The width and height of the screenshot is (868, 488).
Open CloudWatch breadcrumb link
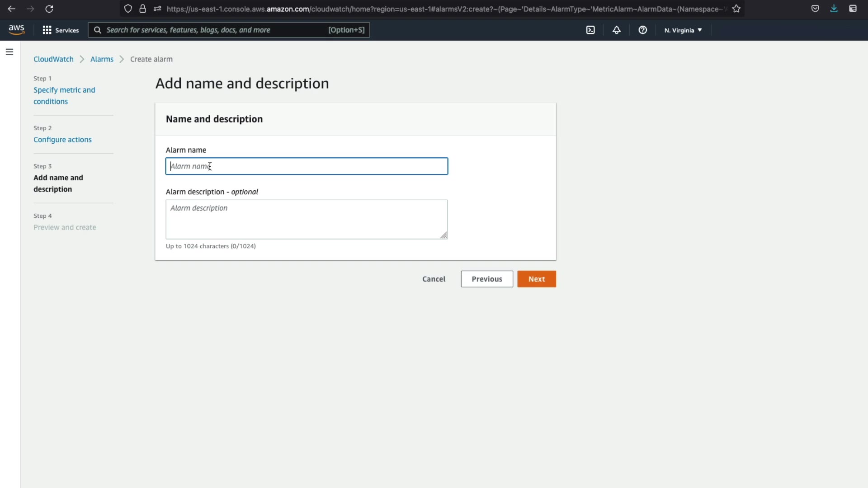(53, 59)
